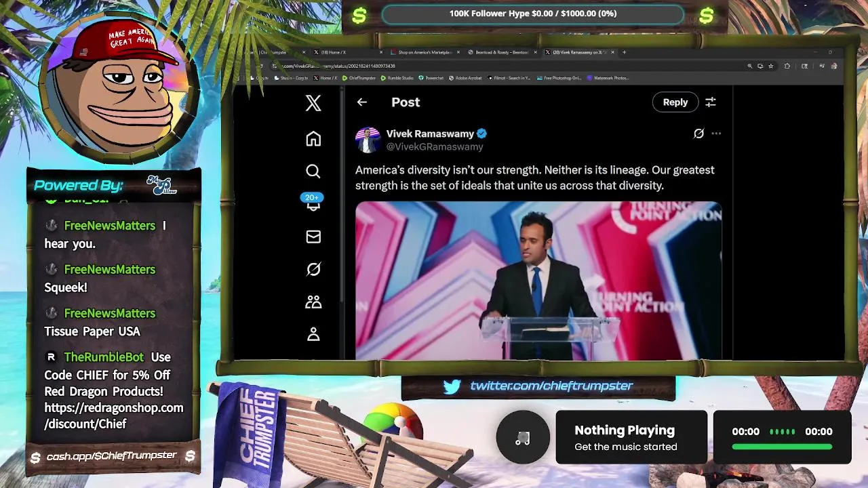Close the Vivek Ramaswamy on X tab
This screenshot has height=488, width=868.
pyautogui.click(x=613, y=52)
